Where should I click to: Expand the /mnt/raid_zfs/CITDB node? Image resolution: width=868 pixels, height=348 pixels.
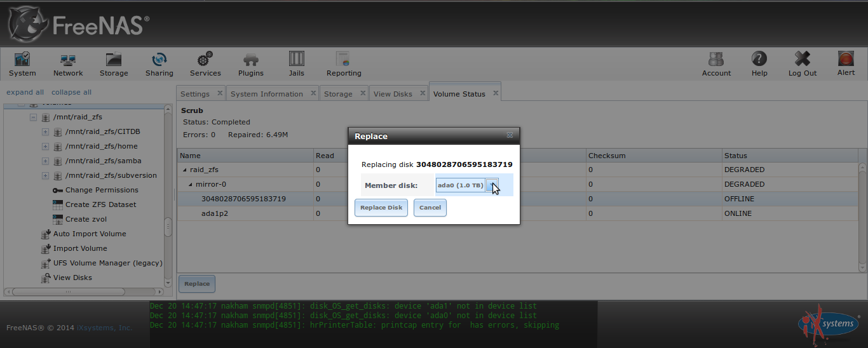(45, 131)
